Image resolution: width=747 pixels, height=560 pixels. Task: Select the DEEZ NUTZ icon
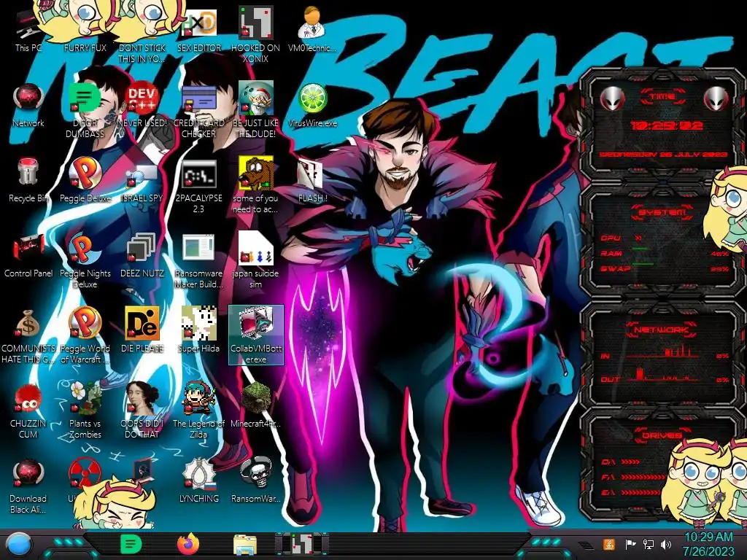click(142, 255)
